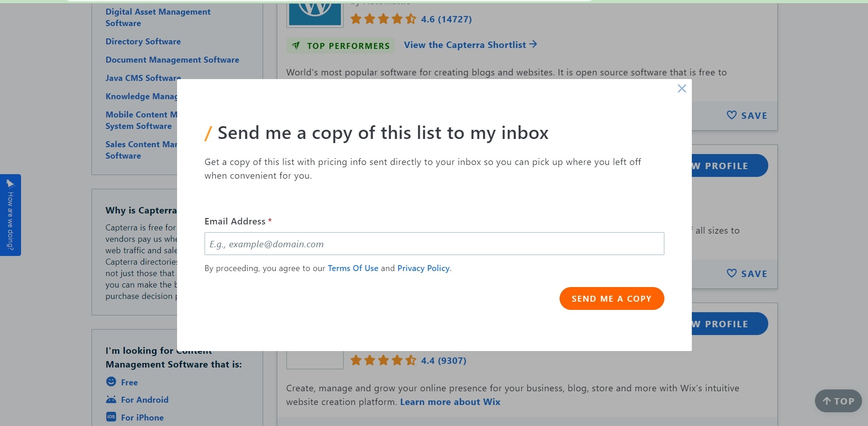The image size is (868, 426).
Task: Save the second listing with heart icon
Action: point(747,274)
